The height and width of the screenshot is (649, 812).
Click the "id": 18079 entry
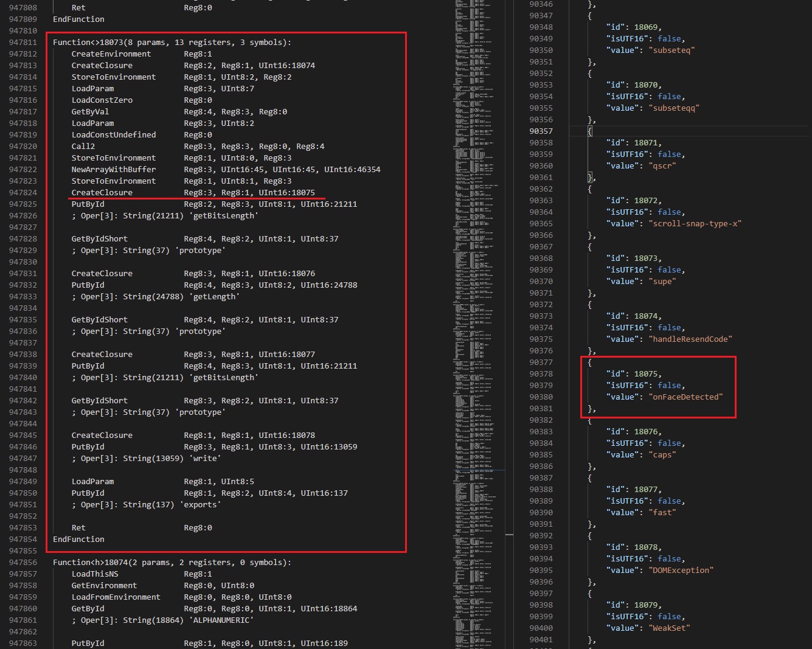pyautogui.click(x=634, y=605)
